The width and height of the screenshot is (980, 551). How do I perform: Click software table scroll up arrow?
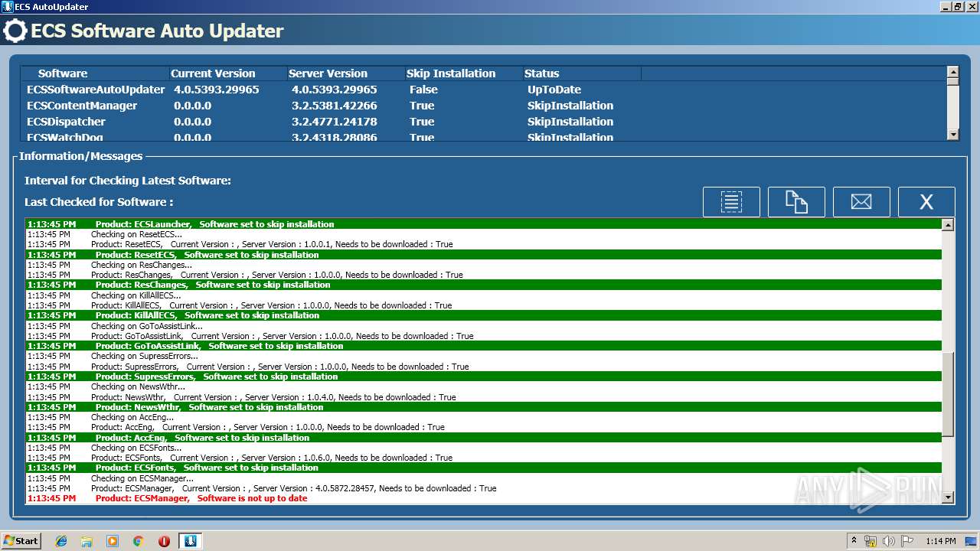pyautogui.click(x=952, y=73)
